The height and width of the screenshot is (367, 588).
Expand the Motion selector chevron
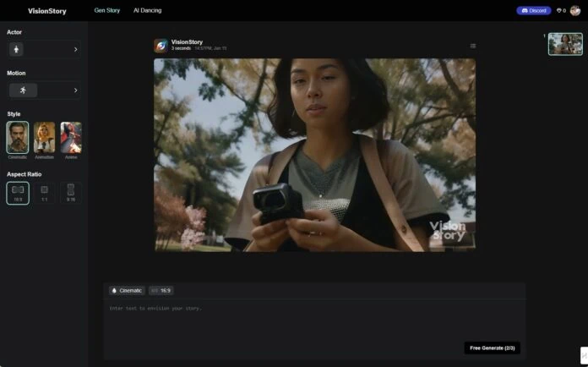[75, 90]
